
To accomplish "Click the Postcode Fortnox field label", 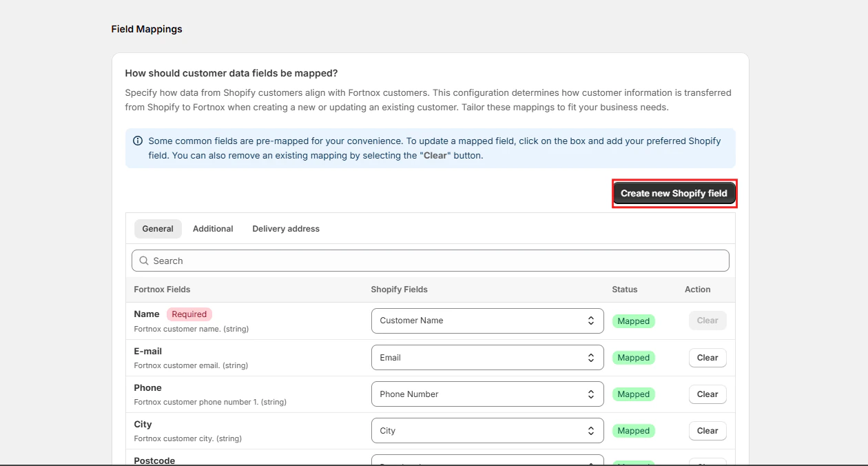I will pyautogui.click(x=154, y=460).
